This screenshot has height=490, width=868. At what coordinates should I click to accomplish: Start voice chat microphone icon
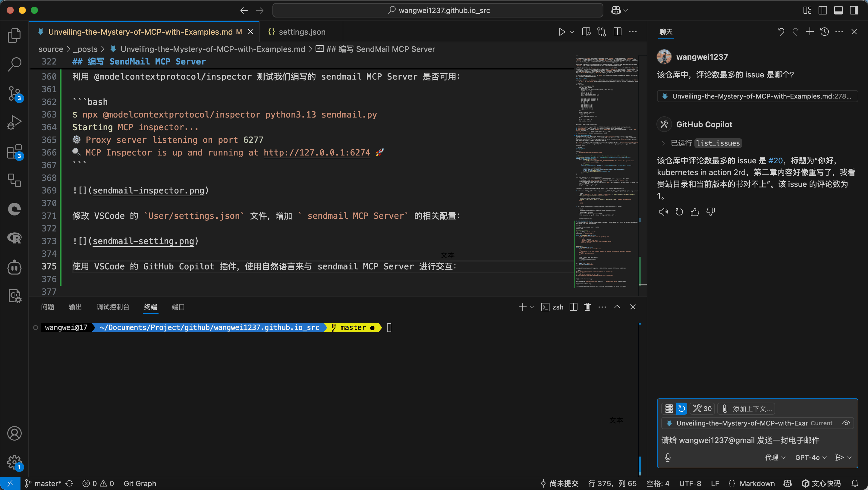(x=668, y=457)
